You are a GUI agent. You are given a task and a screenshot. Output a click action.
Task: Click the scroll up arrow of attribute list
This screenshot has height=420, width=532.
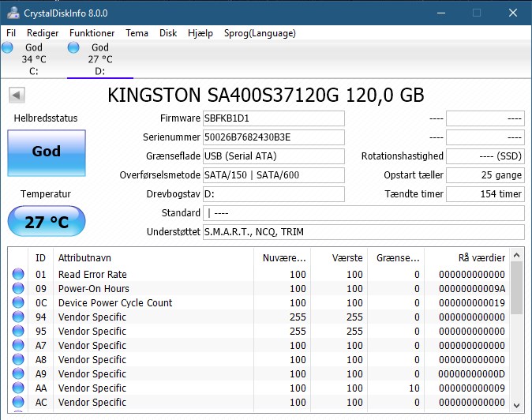coord(516,255)
